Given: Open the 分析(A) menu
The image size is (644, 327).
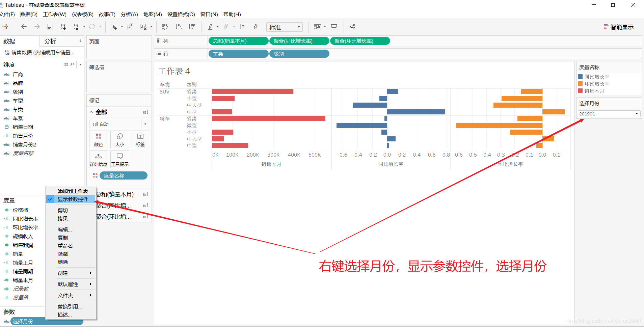Looking at the screenshot, I should point(129,14).
